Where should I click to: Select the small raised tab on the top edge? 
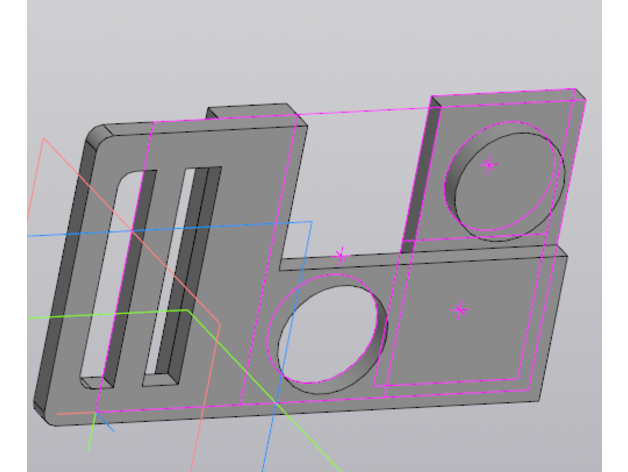250,110
